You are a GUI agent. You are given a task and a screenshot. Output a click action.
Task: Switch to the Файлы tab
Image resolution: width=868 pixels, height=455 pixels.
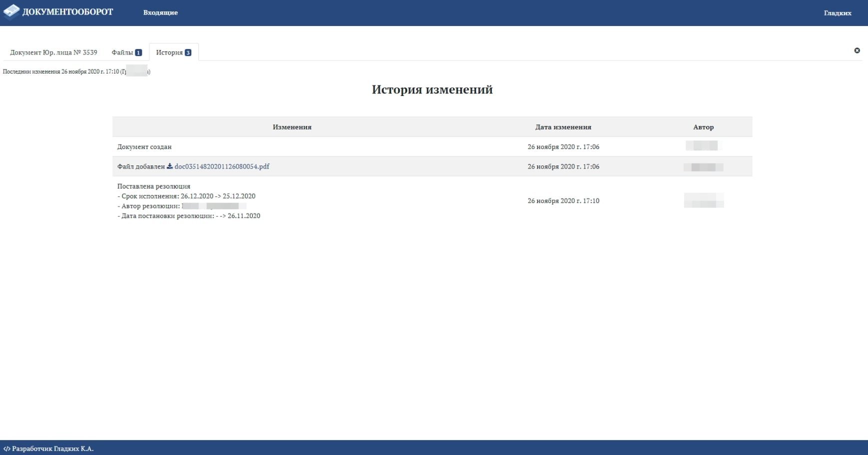[x=126, y=52]
